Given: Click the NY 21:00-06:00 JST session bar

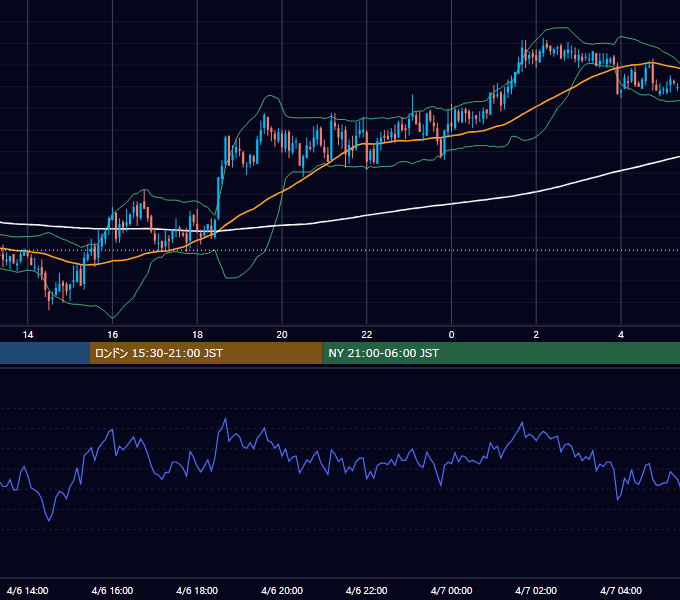Looking at the screenshot, I should click(x=501, y=353).
